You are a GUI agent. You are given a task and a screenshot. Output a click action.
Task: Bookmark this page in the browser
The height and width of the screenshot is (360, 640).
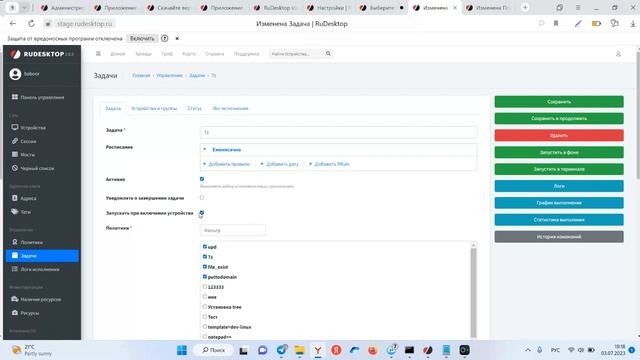[556, 24]
